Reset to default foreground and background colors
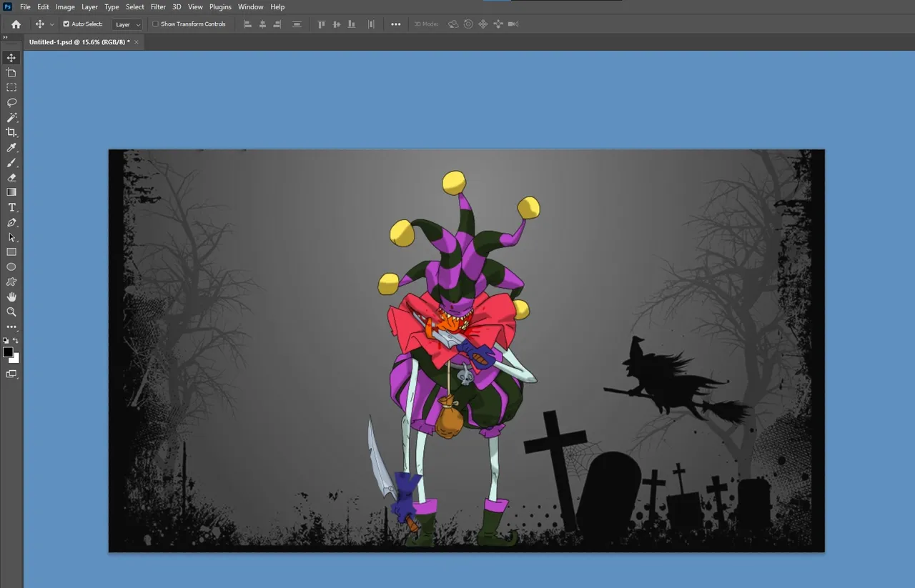 [x=6, y=341]
